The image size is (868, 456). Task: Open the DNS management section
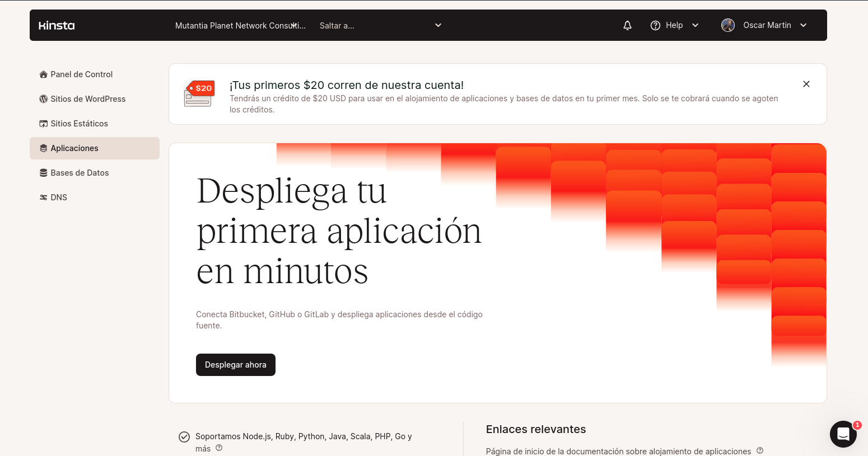click(x=58, y=197)
